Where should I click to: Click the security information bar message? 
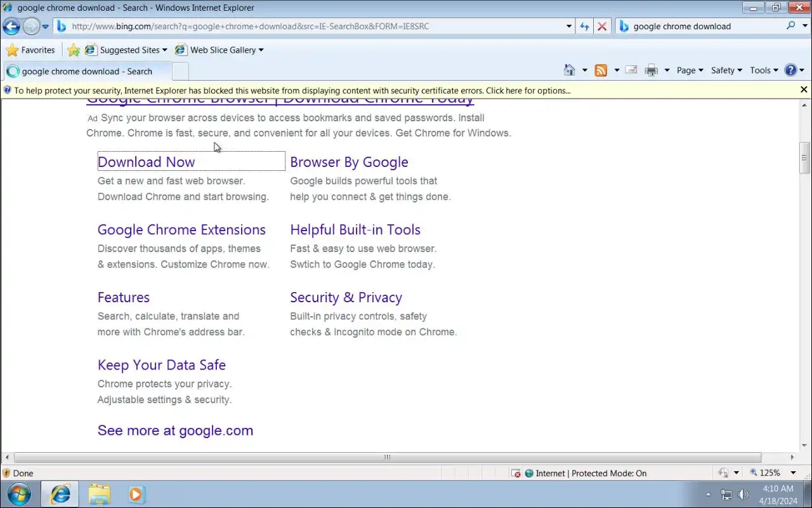tap(292, 90)
